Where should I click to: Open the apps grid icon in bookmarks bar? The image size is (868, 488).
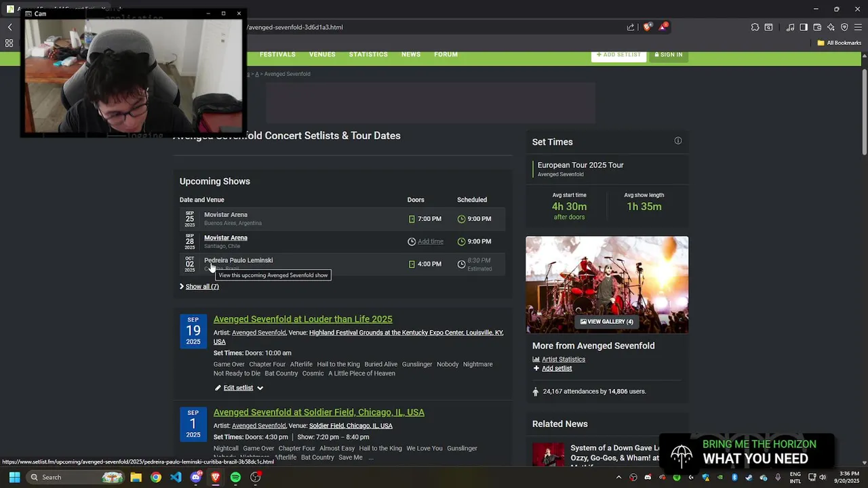click(x=9, y=43)
